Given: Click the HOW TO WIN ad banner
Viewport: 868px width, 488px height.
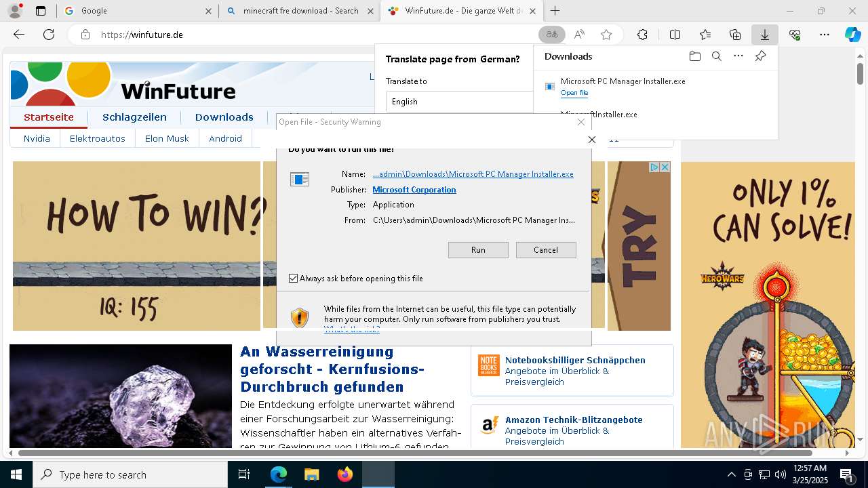Looking at the screenshot, I should pos(136,246).
